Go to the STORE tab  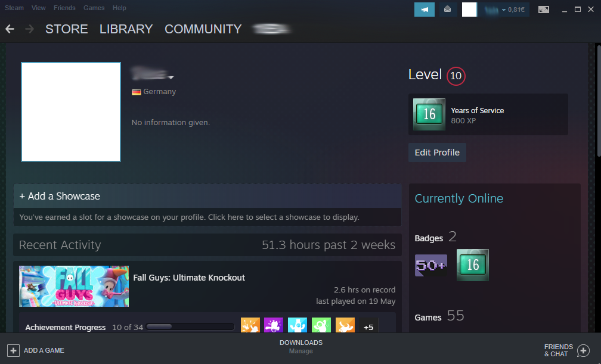coord(67,29)
